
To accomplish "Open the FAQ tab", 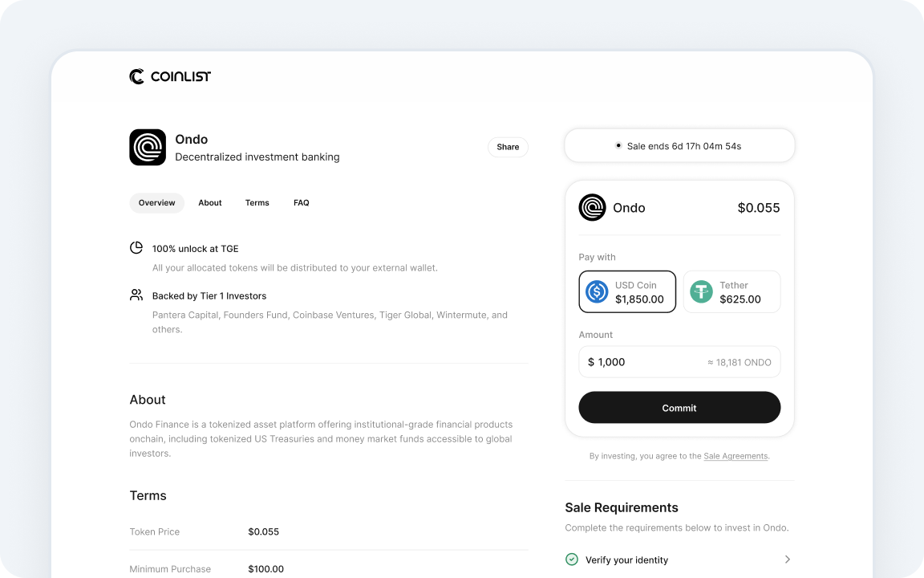I will point(301,203).
